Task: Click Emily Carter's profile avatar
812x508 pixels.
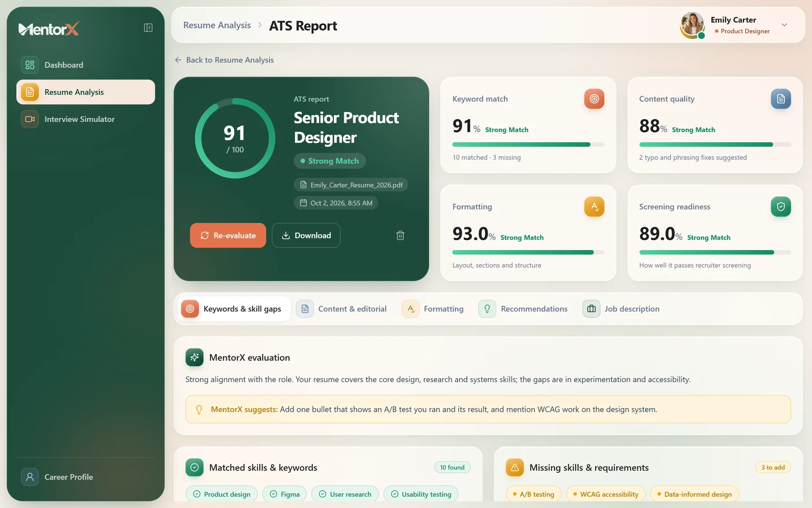Action: 692,25
